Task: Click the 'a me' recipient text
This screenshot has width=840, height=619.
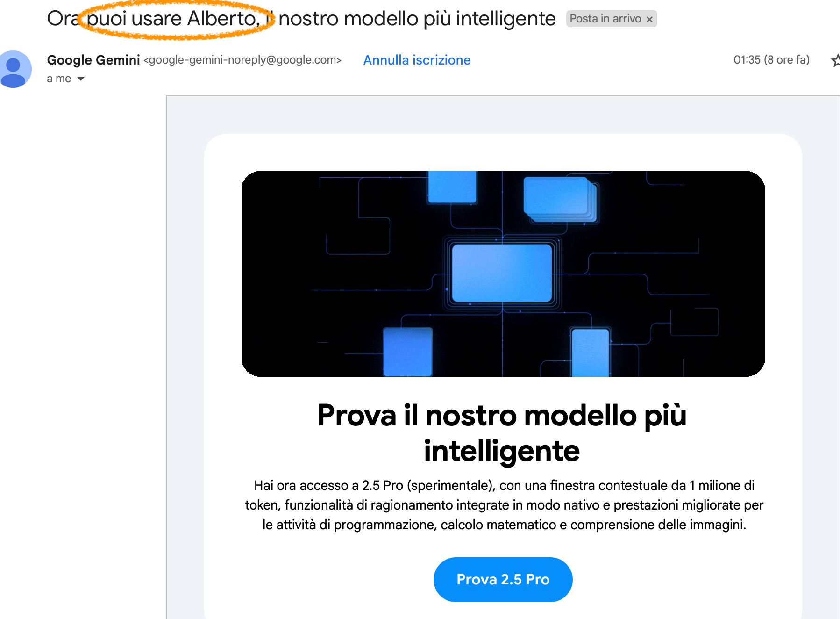Action: tap(59, 79)
